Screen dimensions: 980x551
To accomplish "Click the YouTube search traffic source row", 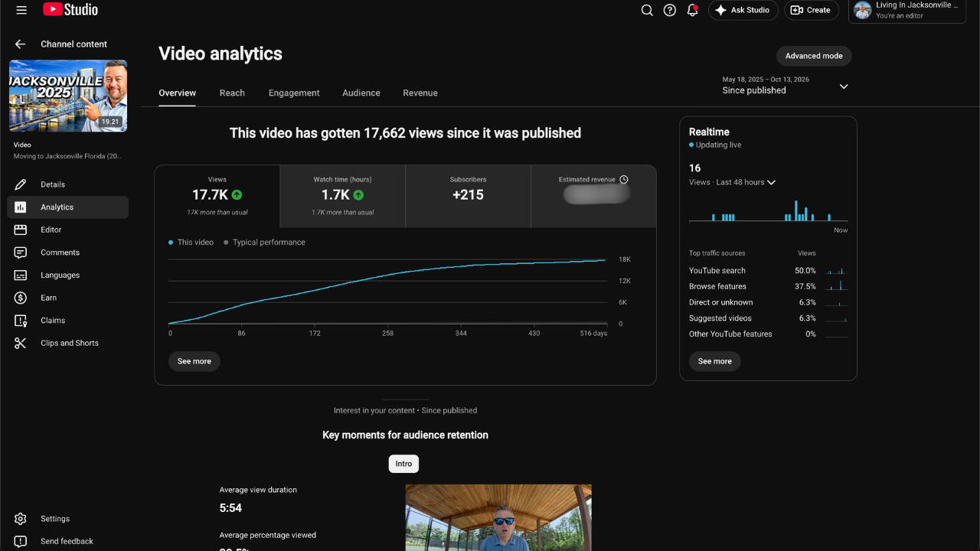I will coord(768,271).
